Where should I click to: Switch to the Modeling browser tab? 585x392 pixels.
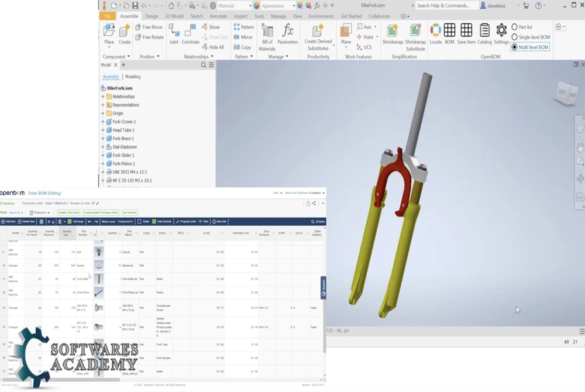click(133, 77)
